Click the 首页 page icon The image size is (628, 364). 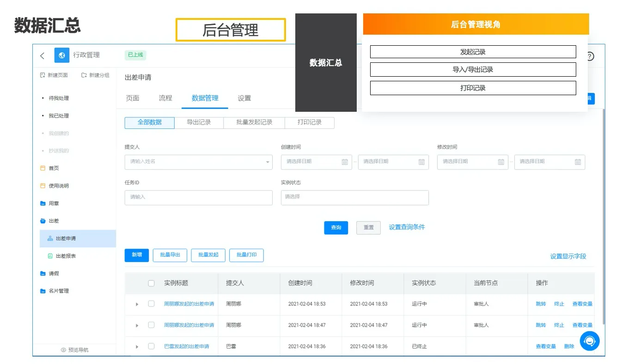click(x=43, y=168)
